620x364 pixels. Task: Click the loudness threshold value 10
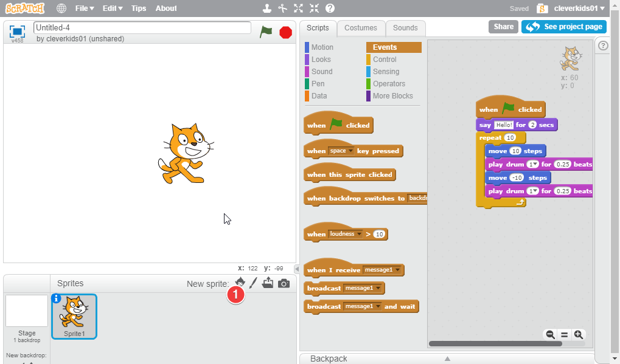point(379,234)
